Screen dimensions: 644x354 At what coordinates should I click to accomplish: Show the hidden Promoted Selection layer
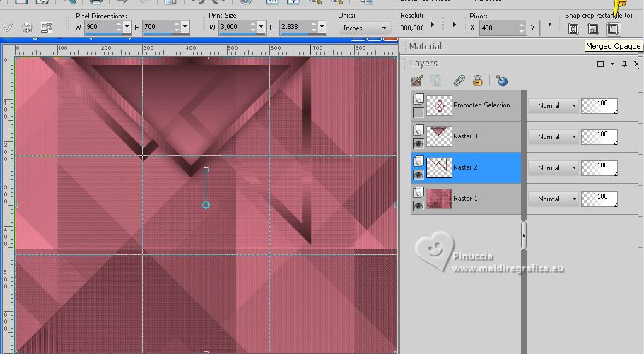pyautogui.click(x=418, y=112)
